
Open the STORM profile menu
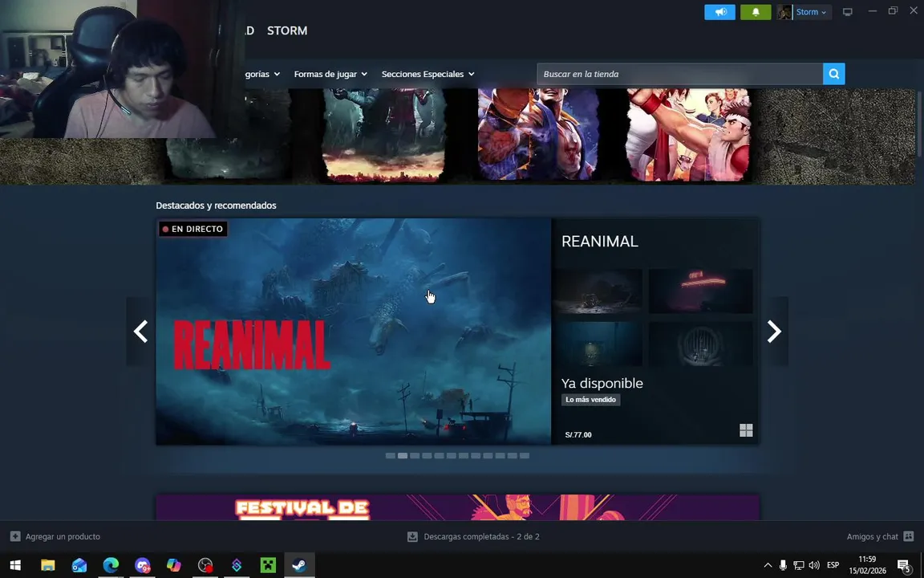coord(287,31)
